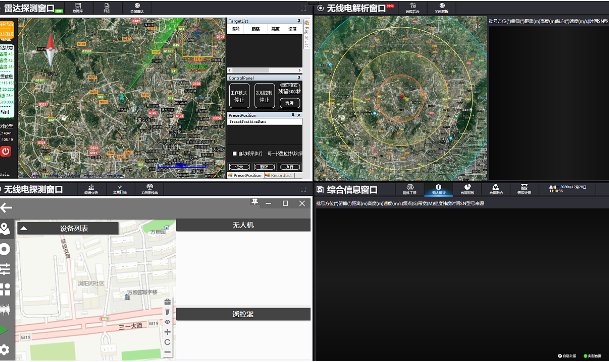The height and width of the screenshot is (362, 609).
Task: Select the highlighted tab in 综合信息窗口 toolbar
Action: click(x=438, y=189)
